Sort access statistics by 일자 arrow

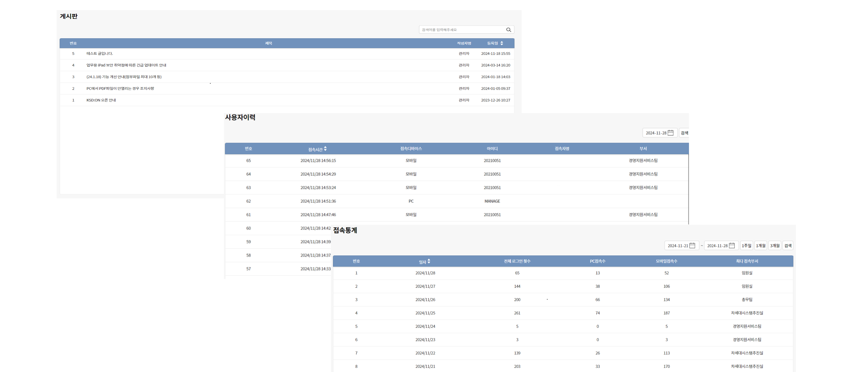point(429,261)
